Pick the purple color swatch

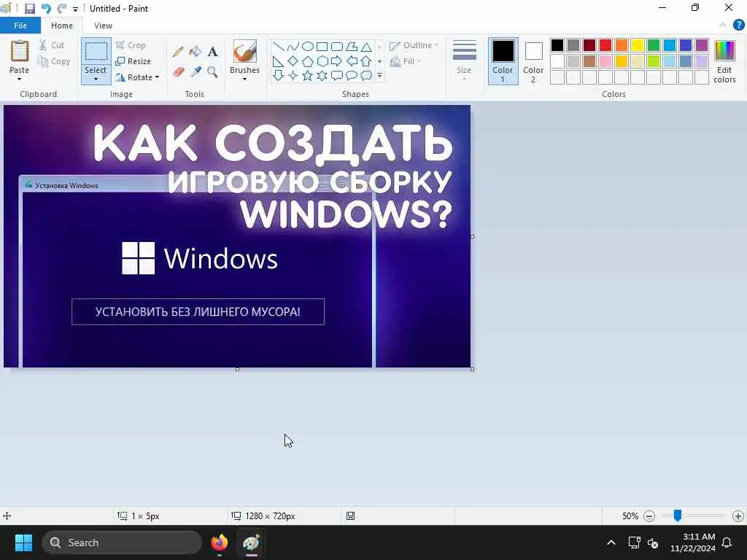(702, 45)
